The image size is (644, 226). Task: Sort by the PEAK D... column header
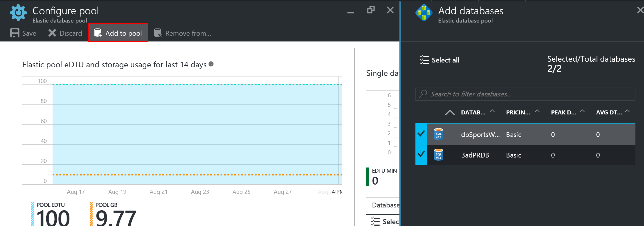pos(563,112)
